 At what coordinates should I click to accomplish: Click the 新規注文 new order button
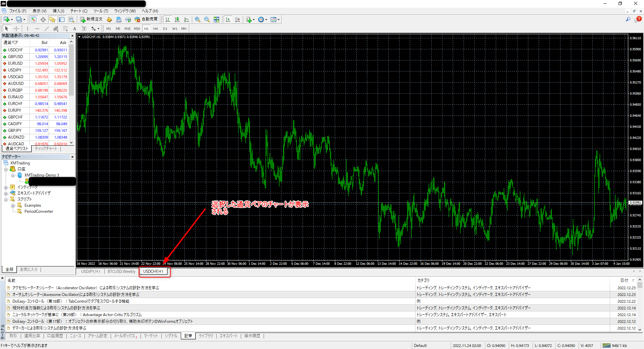(x=91, y=19)
